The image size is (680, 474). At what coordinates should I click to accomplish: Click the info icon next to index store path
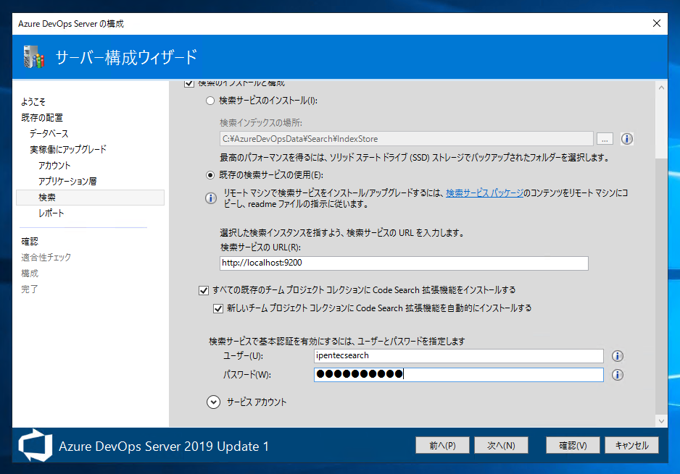coord(627,139)
